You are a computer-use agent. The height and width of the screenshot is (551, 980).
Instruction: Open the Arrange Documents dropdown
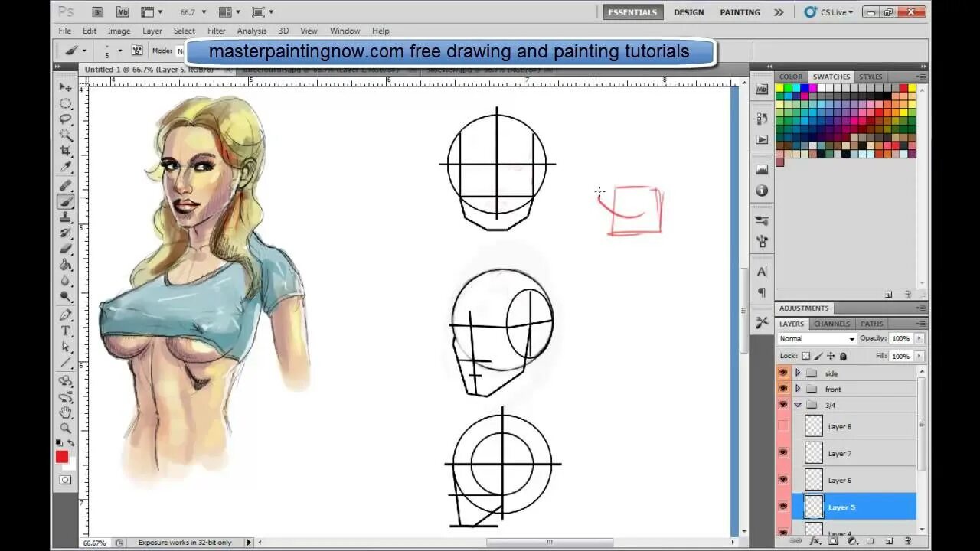point(230,12)
